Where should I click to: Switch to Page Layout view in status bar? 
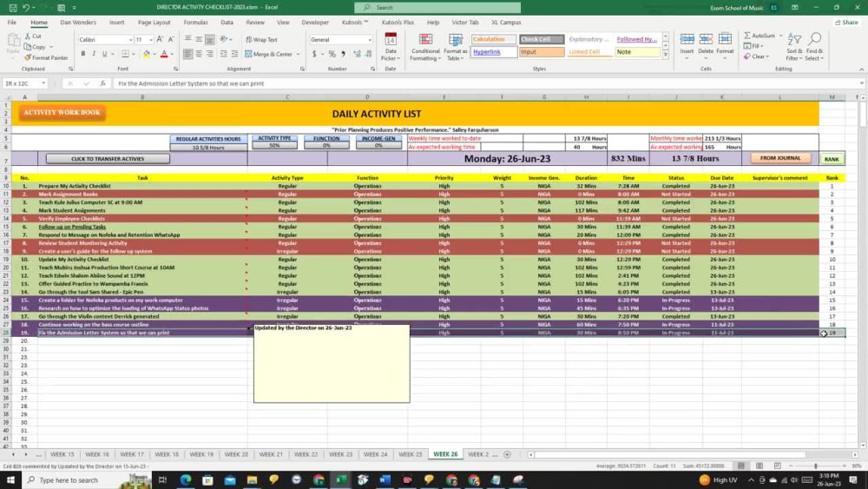click(x=759, y=466)
